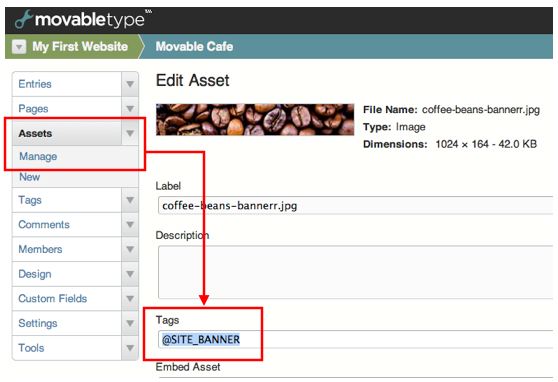
Task: Expand the Tools menu arrow
Action: coord(130,348)
